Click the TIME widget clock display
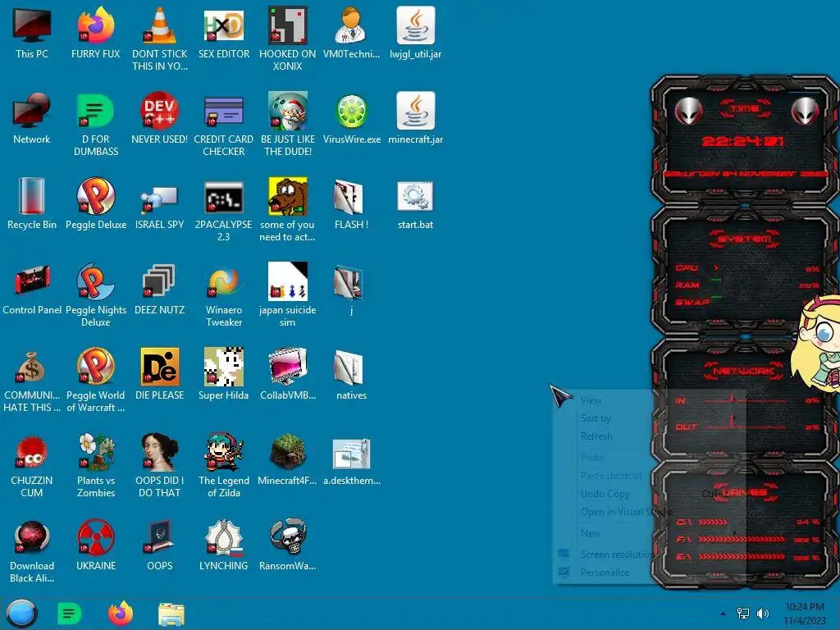 pos(743,141)
